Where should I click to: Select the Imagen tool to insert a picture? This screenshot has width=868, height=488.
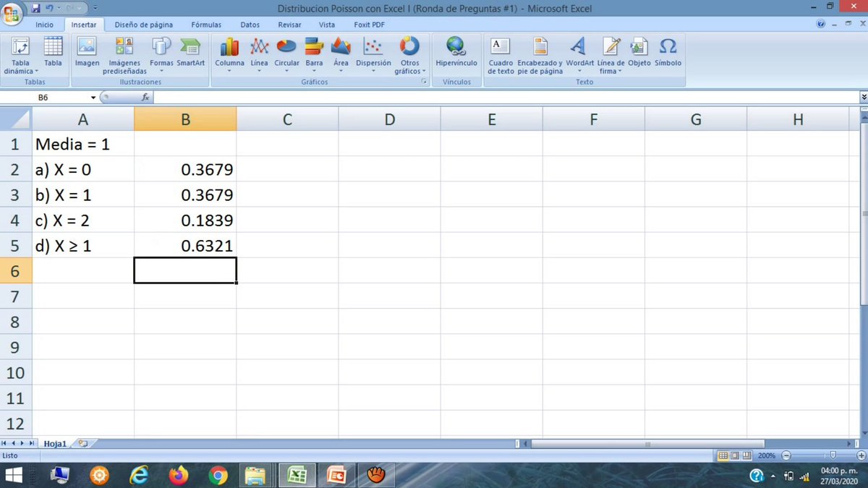86,54
